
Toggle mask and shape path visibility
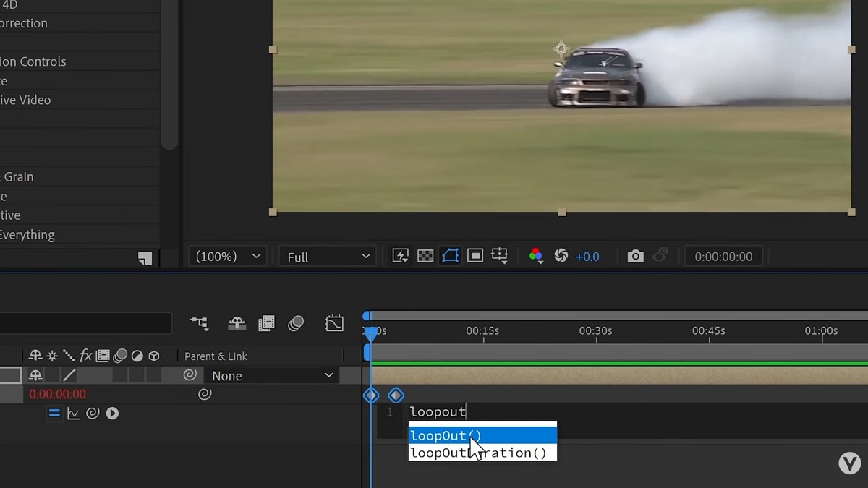(x=450, y=256)
